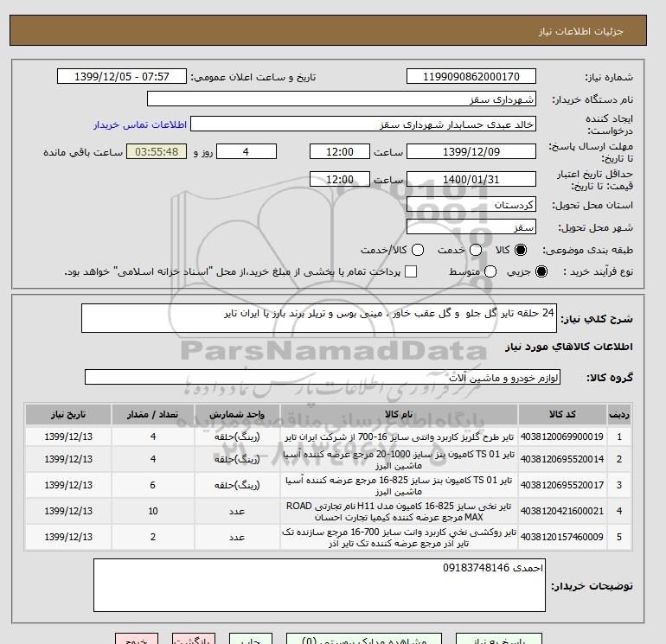Select the جزیی purchase type radio

click(x=541, y=271)
